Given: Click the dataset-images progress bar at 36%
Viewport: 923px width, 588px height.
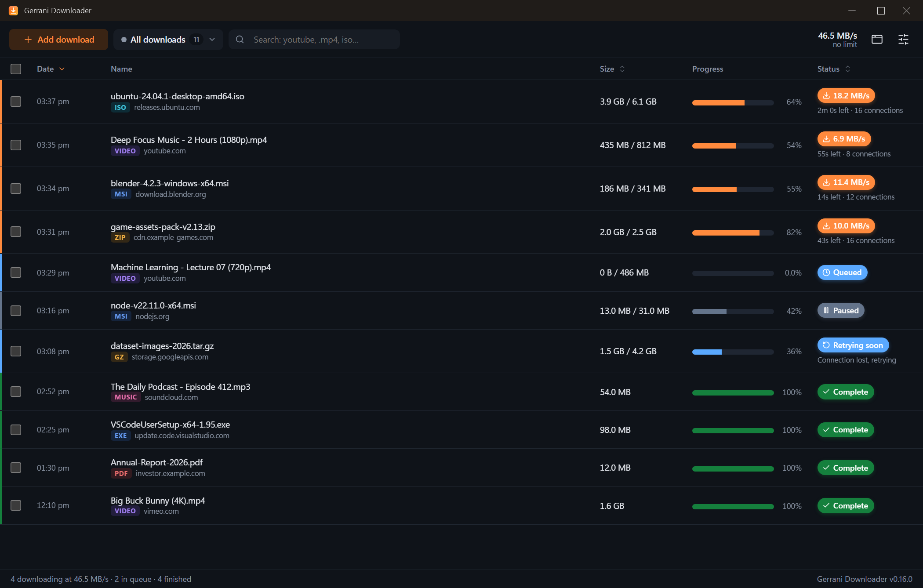Looking at the screenshot, I should [x=733, y=352].
